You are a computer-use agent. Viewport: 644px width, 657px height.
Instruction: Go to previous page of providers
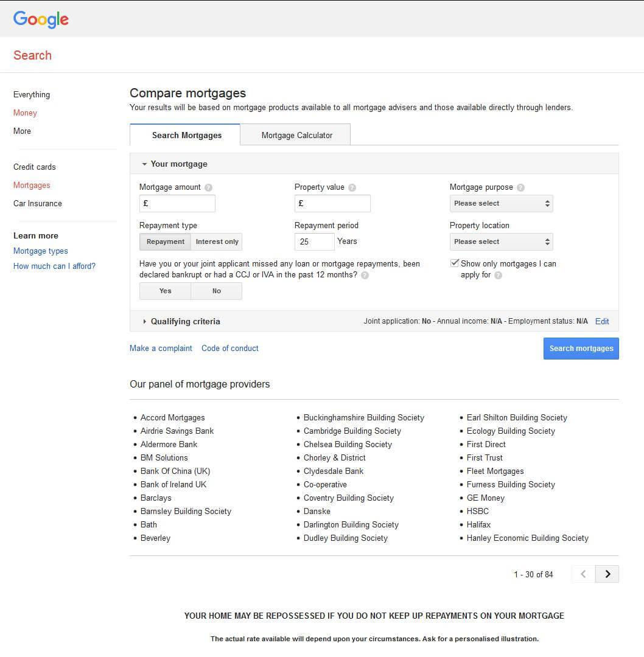pos(583,574)
